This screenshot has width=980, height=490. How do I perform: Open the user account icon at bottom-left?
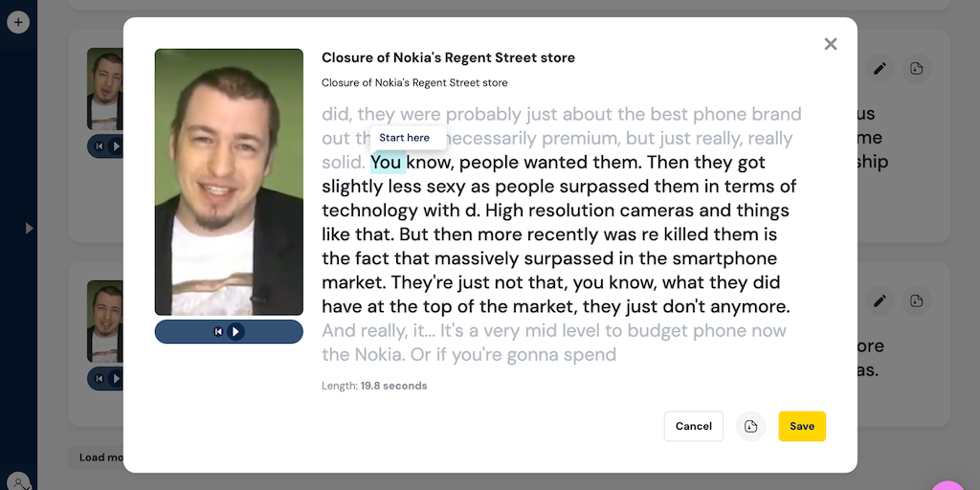(18, 481)
